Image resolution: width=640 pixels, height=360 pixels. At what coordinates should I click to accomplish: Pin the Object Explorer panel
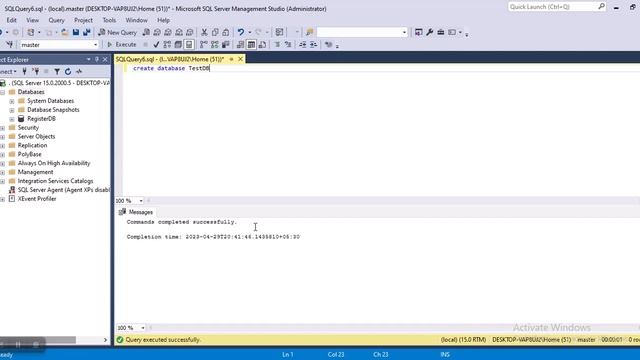tap(97, 60)
